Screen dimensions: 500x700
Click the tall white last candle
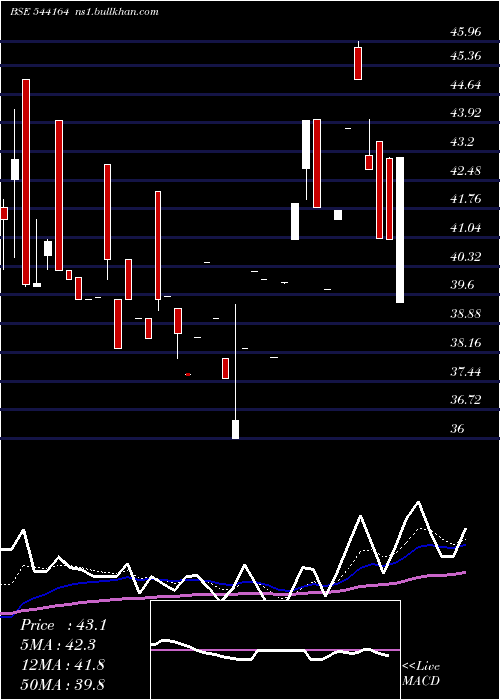pos(400,230)
